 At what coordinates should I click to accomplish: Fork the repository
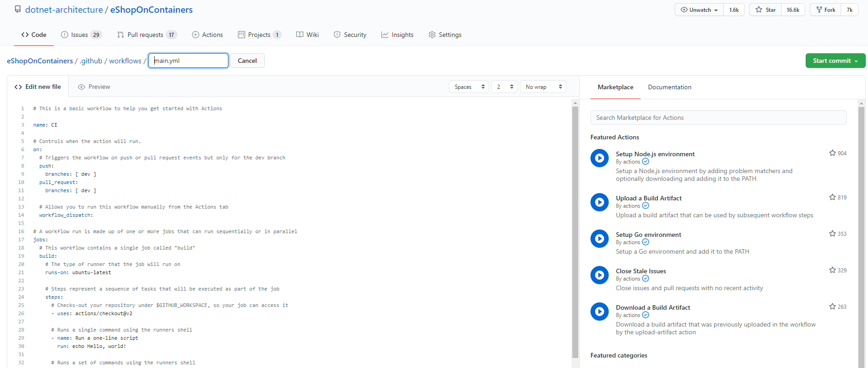coord(826,10)
